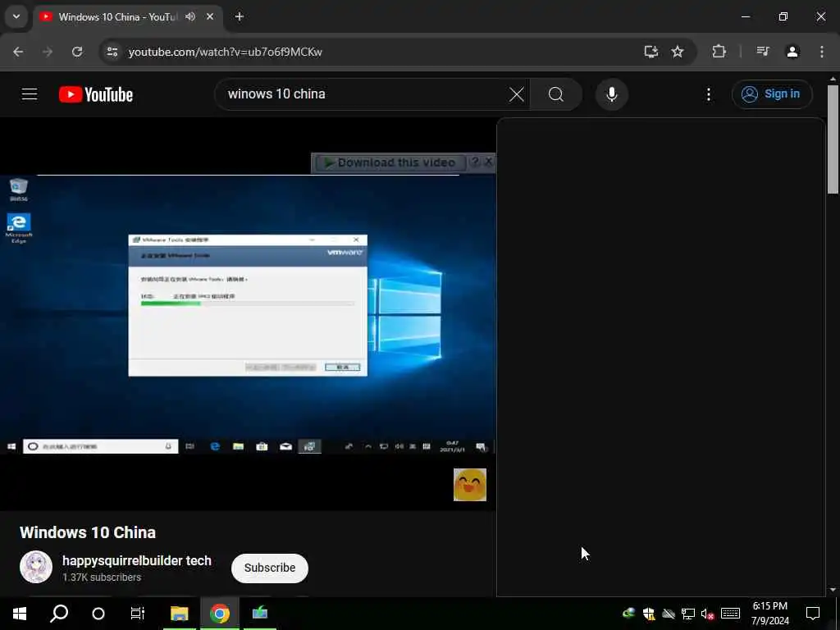Subscribe to happysquirrelbuilder tech

click(269, 568)
